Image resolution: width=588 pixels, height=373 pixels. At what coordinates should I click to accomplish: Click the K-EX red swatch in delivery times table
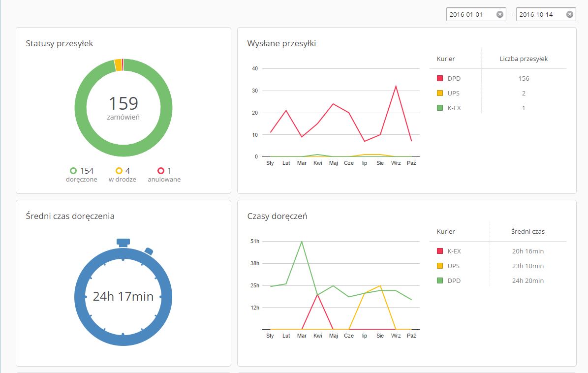[x=440, y=251]
